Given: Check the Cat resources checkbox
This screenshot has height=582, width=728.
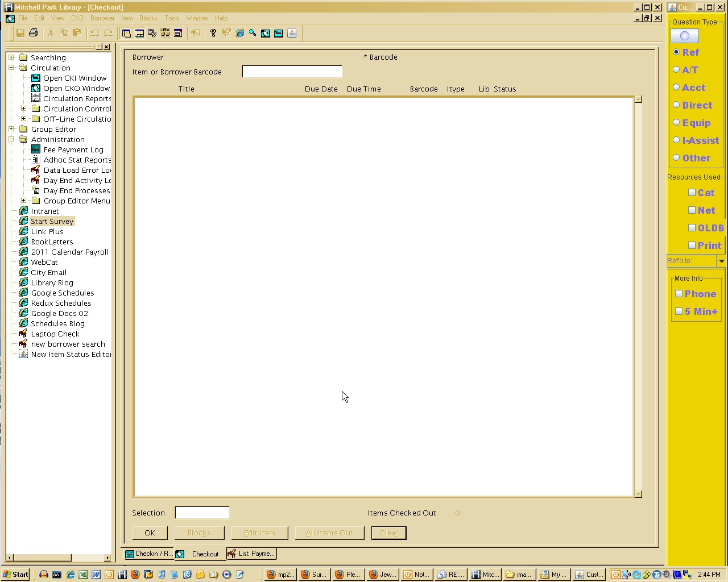Looking at the screenshot, I should [x=692, y=193].
